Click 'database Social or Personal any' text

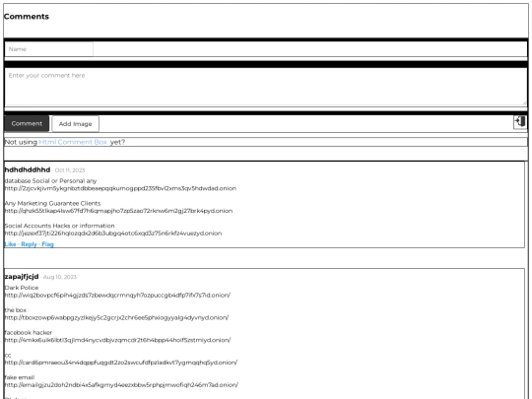tap(51, 181)
